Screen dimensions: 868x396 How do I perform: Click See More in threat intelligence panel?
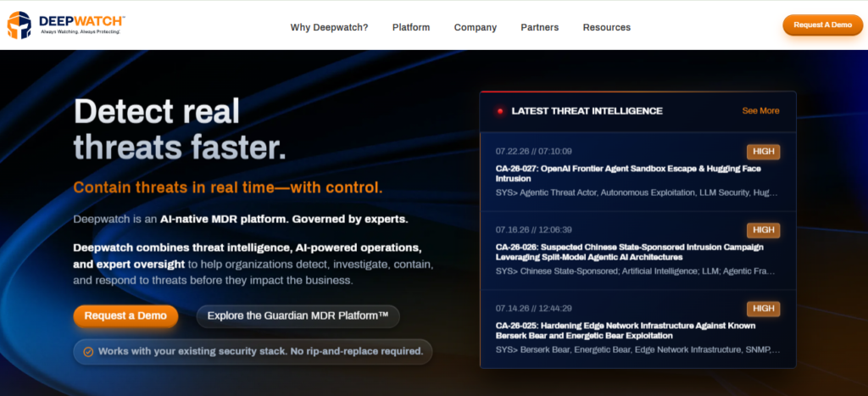point(760,111)
